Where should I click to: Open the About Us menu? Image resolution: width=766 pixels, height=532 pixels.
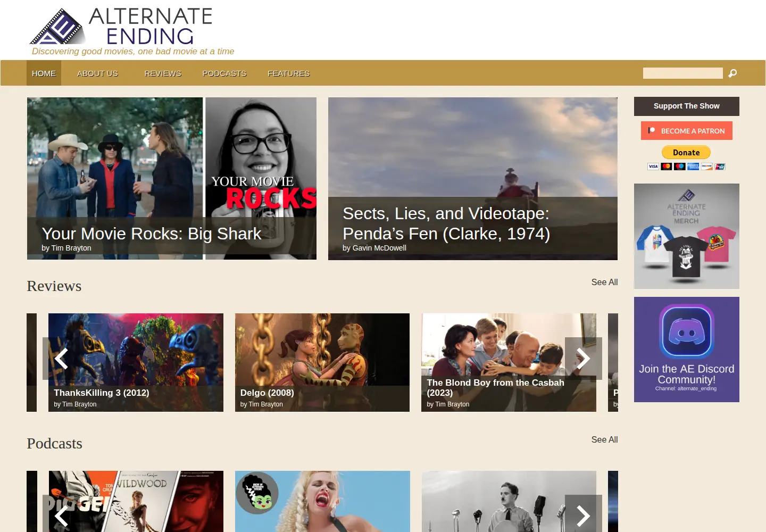tap(97, 73)
